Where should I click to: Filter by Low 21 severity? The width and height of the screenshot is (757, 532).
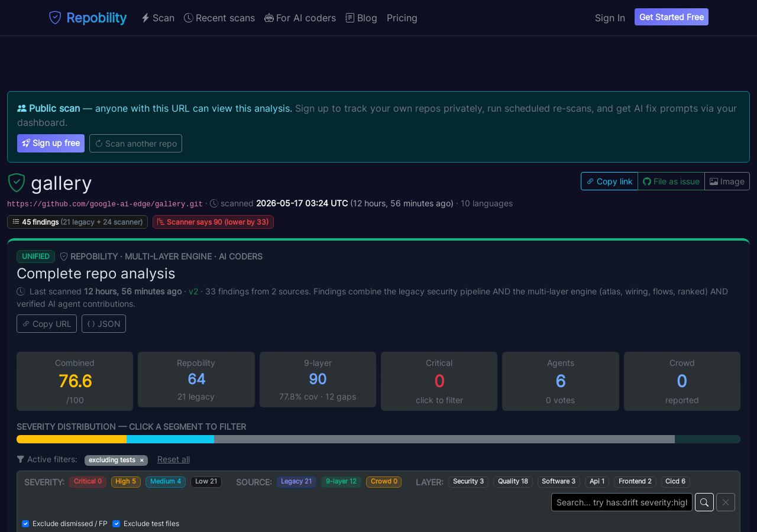click(x=206, y=482)
